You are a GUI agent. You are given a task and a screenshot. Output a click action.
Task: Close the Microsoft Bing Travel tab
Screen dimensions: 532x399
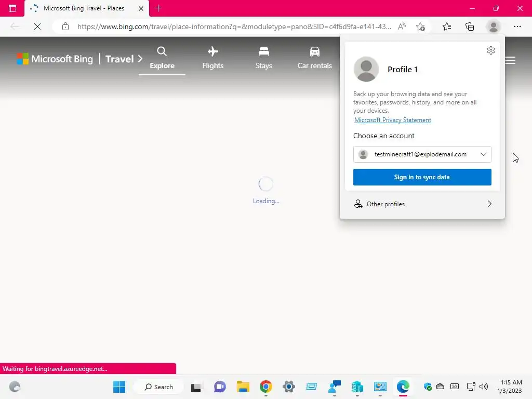click(141, 8)
